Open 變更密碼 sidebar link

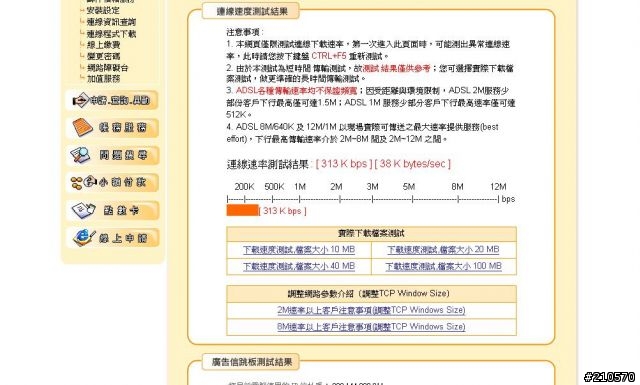pos(103,56)
